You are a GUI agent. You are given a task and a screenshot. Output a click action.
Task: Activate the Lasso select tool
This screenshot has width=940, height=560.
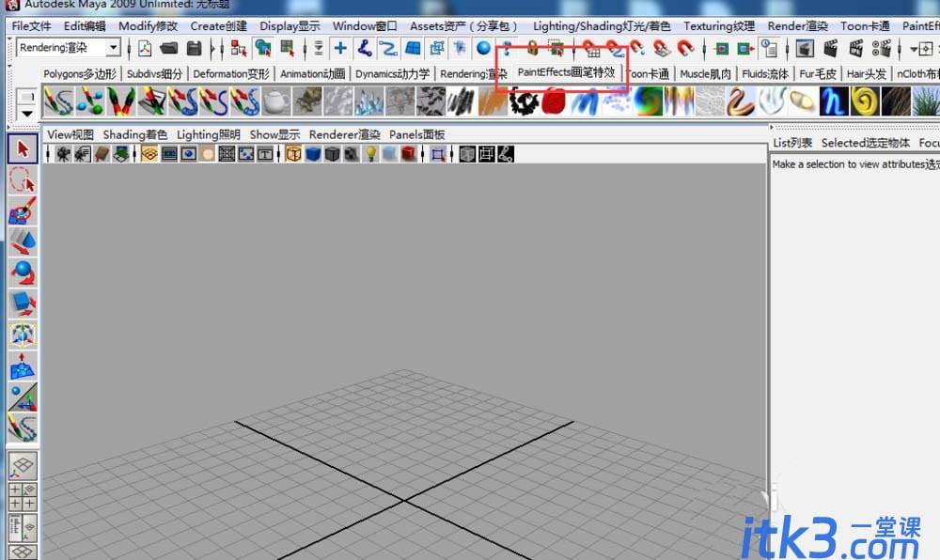[23, 180]
